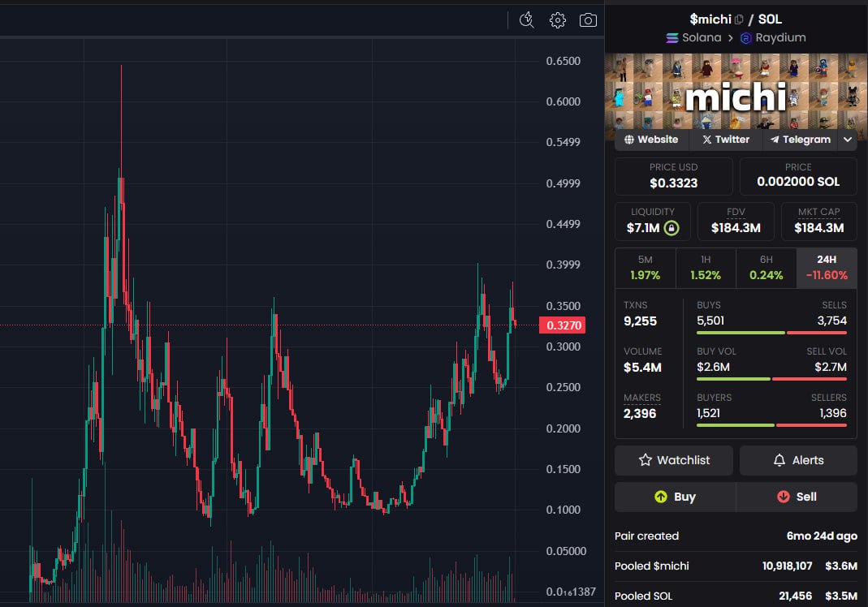Open chart settings gear
The image size is (868, 607).
(x=558, y=20)
